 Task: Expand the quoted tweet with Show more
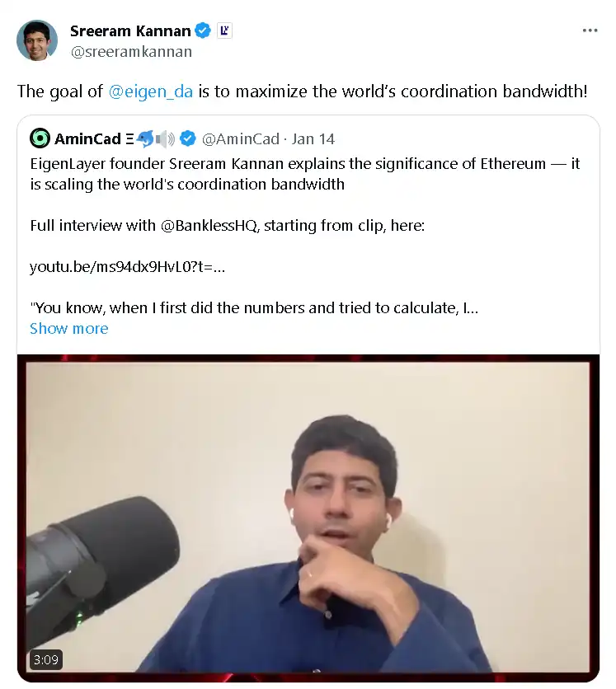[x=69, y=329]
